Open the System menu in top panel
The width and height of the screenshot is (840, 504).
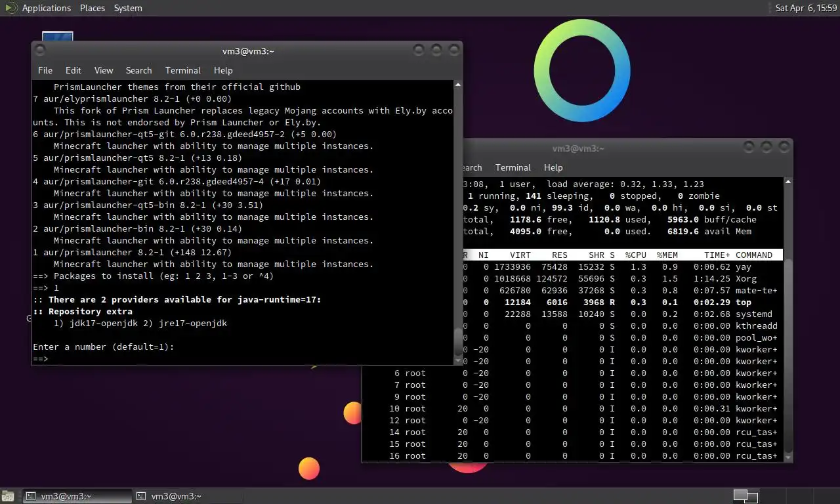point(128,8)
